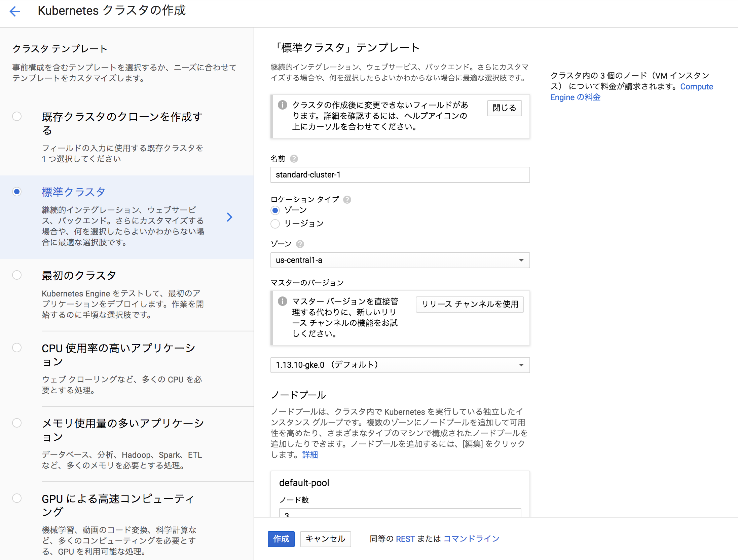Screen dimensions: 738x560
Task: Choose the ゾーン location type radio
Action: coord(275,210)
